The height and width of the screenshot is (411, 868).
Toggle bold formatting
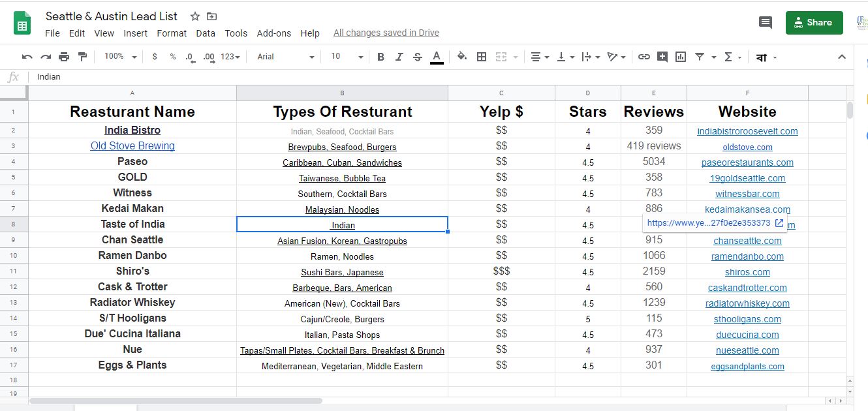click(x=380, y=57)
